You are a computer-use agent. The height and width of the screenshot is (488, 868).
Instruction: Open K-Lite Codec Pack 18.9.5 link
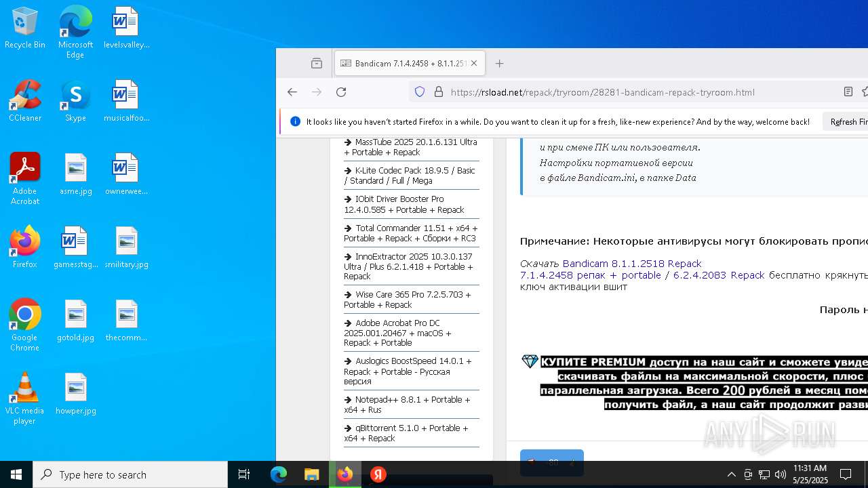coord(410,176)
